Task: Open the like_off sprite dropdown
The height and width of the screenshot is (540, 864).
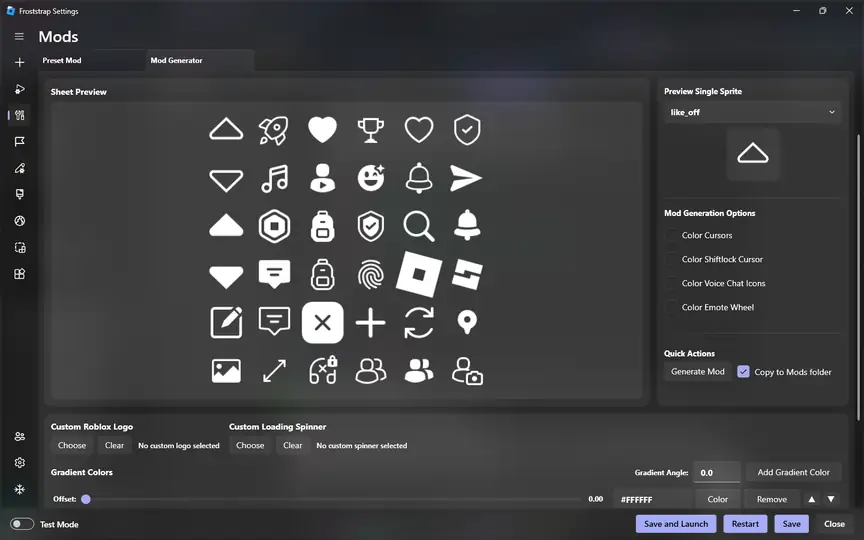Action: click(x=752, y=112)
